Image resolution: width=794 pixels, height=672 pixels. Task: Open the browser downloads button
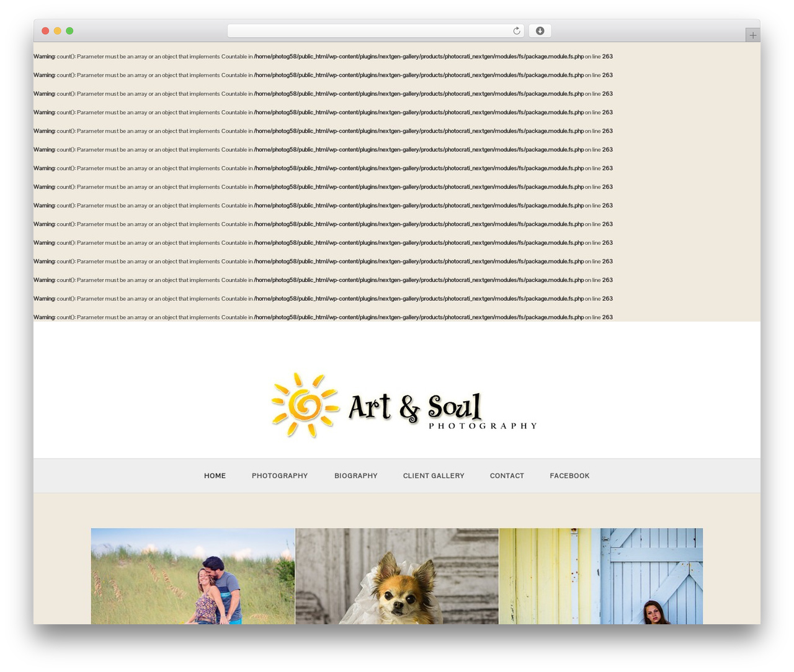coord(540,31)
